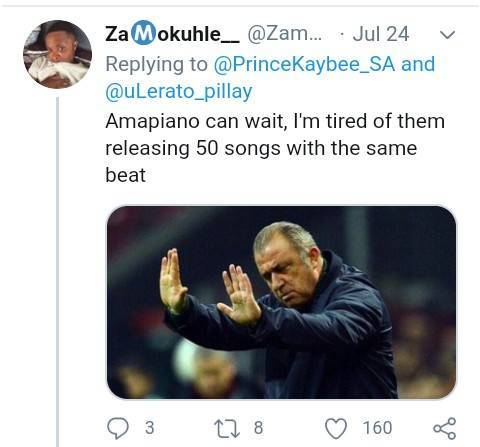The width and height of the screenshot is (480, 447).
Task: Open the Jul 24 timestamp
Action: pos(381,34)
